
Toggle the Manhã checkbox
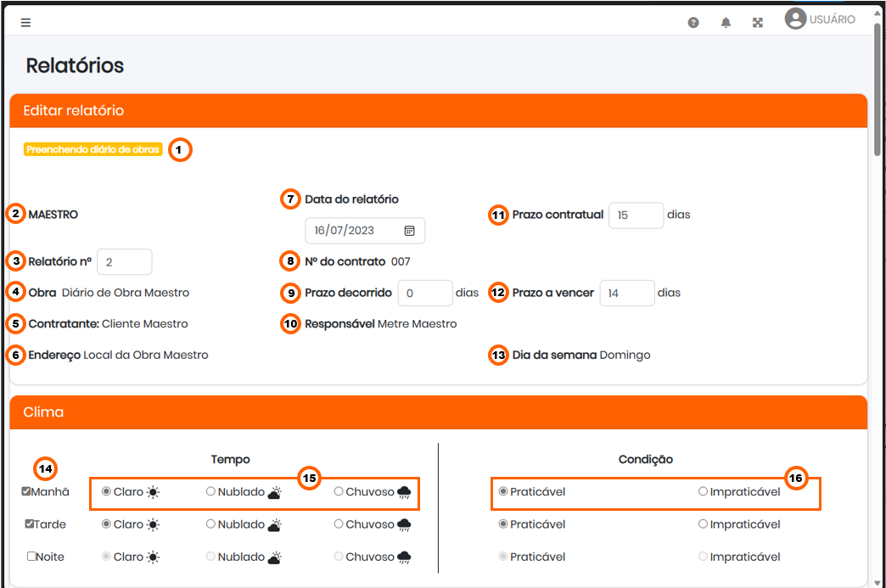[26, 491]
